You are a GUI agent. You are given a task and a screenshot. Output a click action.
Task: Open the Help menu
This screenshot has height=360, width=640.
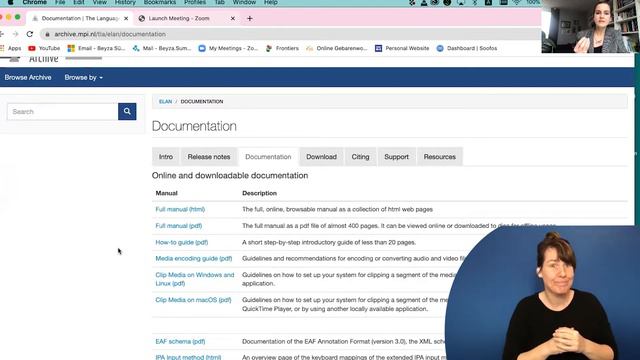271,2
